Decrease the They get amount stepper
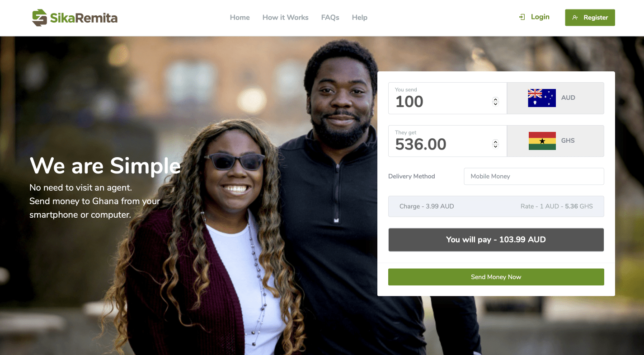The width and height of the screenshot is (644, 355). (495, 147)
